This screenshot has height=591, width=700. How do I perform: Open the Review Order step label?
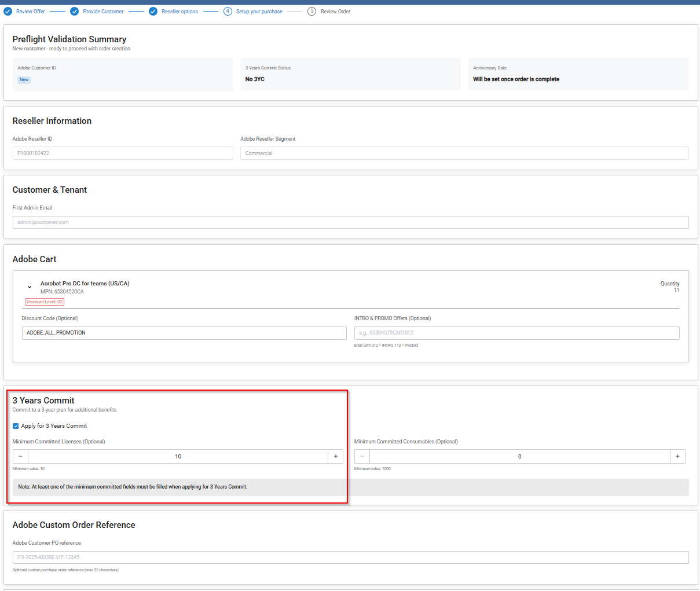coord(335,12)
